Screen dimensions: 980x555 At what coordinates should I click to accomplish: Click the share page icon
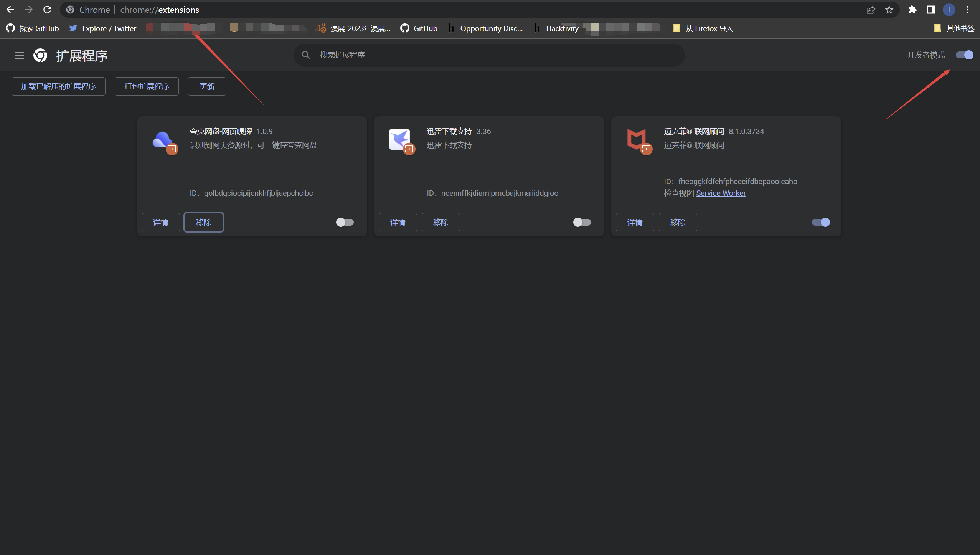click(x=871, y=10)
